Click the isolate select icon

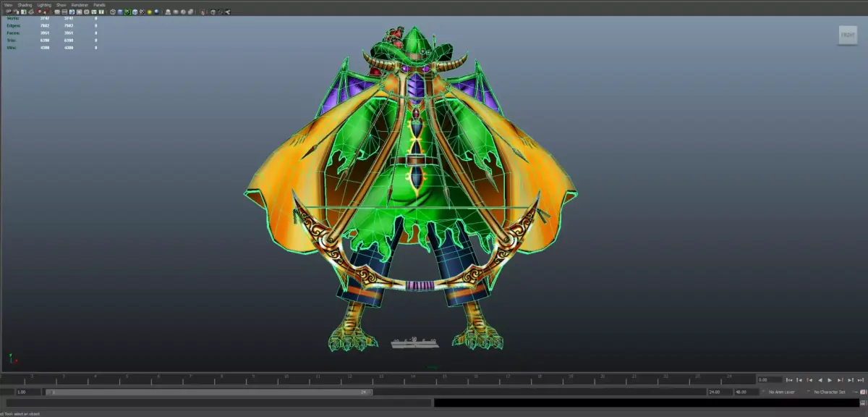coord(203,12)
